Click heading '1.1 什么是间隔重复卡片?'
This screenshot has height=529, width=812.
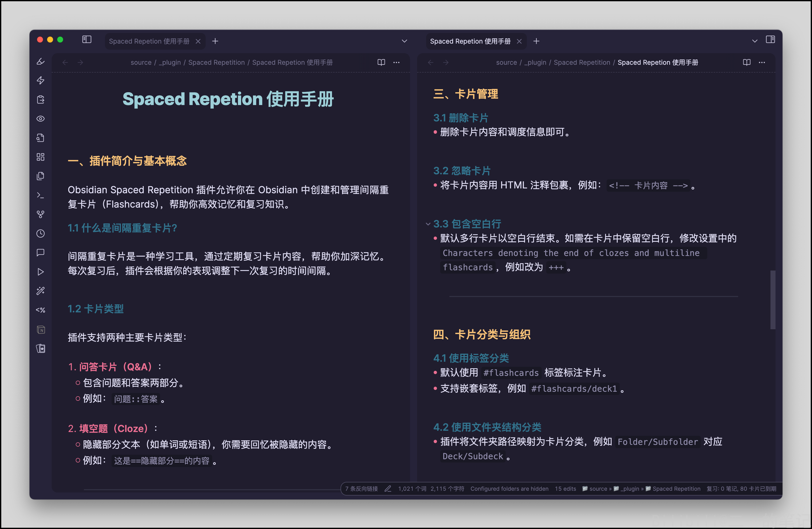point(122,228)
